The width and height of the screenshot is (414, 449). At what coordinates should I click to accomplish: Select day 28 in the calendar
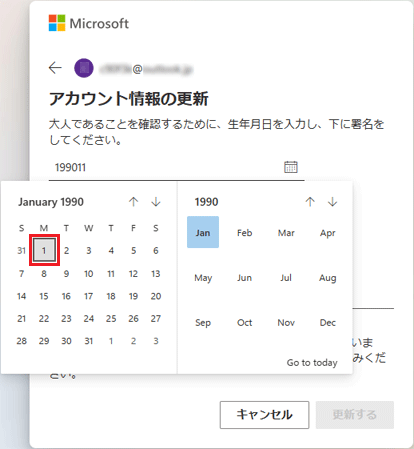point(22,341)
